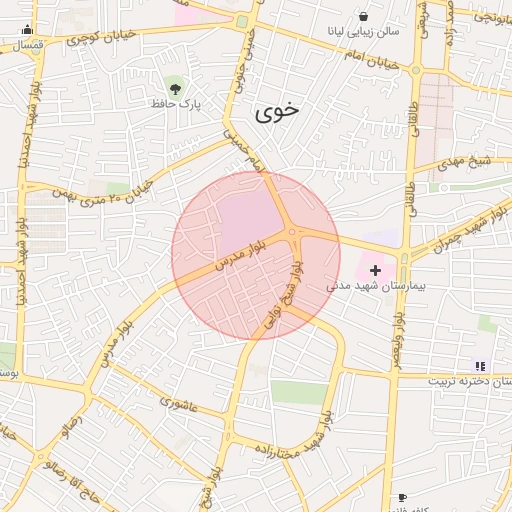Click the purple area inside the red circle
The image size is (512, 512).
coord(250,221)
